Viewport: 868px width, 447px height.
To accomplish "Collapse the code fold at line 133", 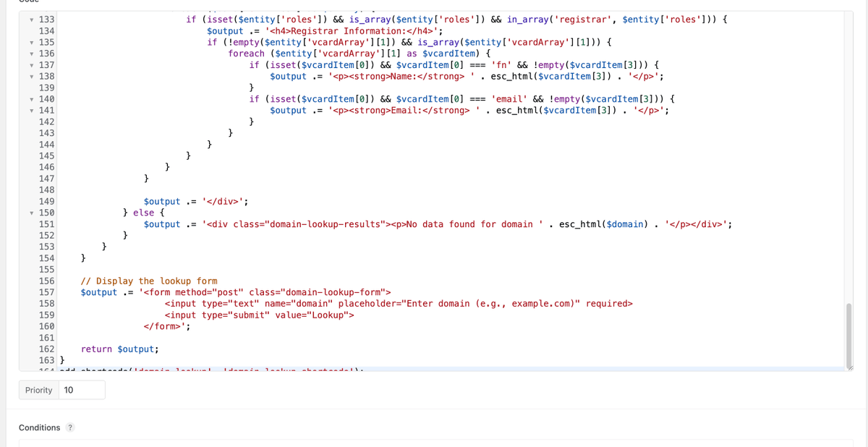I will (x=32, y=20).
